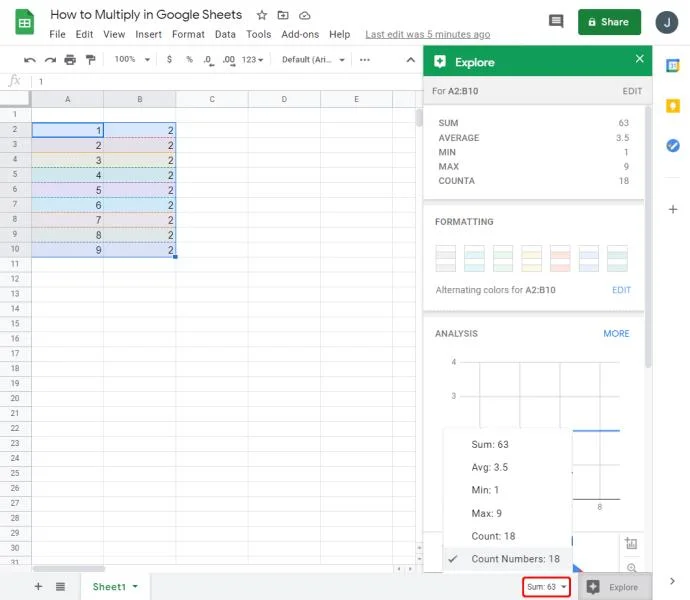Open the zoom 100% dropdown

click(132, 59)
